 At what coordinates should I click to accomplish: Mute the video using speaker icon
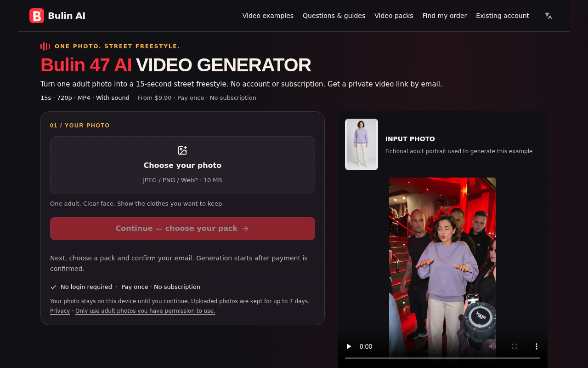492,346
